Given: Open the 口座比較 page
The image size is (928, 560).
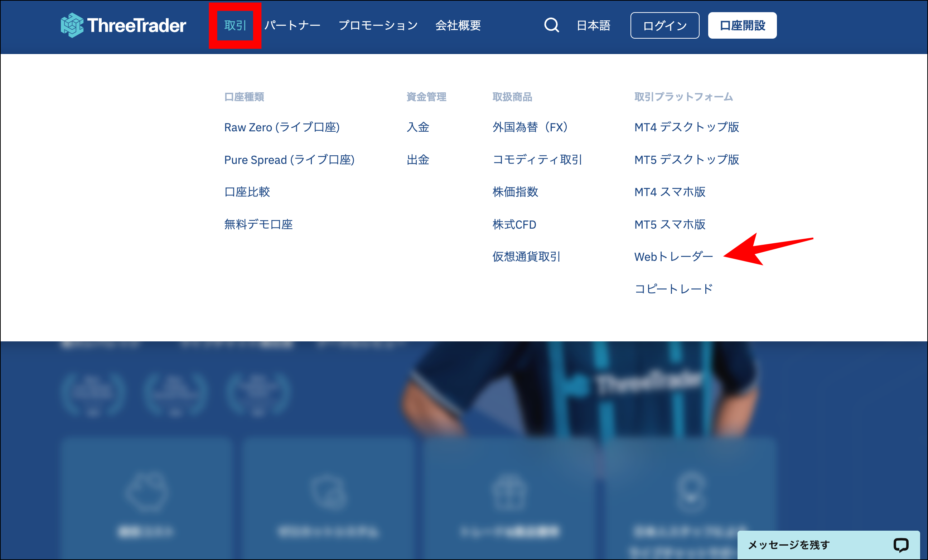Looking at the screenshot, I should pyautogui.click(x=247, y=192).
